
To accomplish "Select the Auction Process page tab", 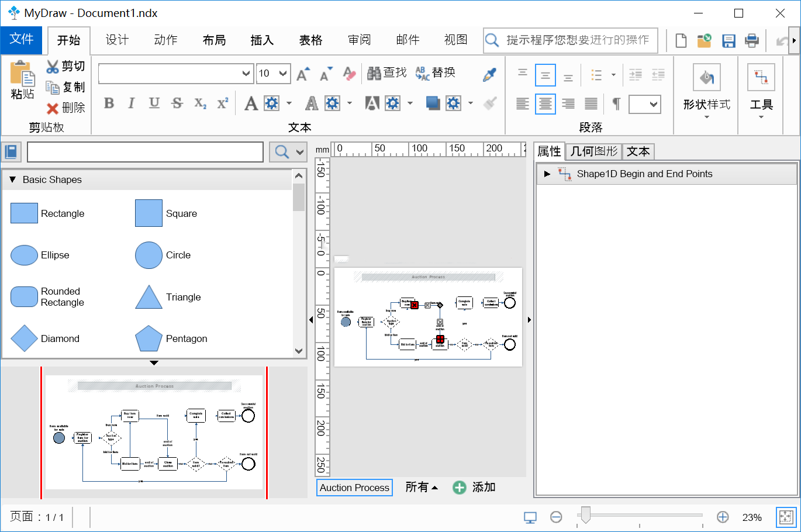I will pyautogui.click(x=354, y=488).
